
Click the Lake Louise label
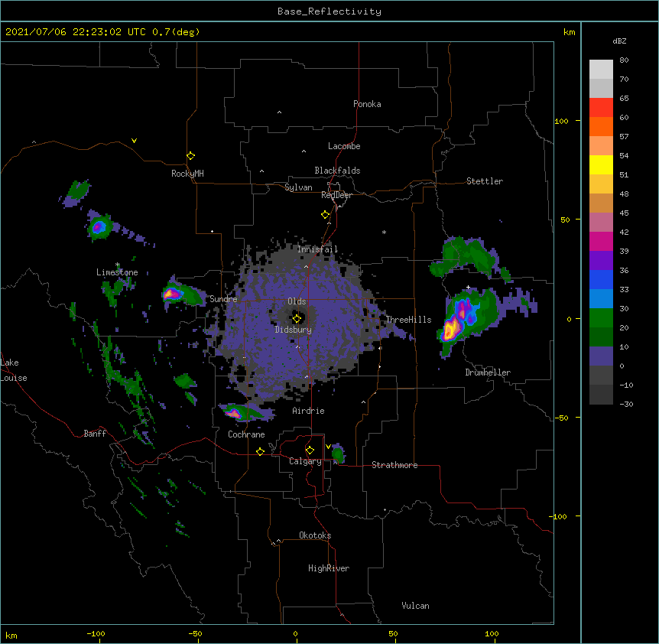click(14, 370)
